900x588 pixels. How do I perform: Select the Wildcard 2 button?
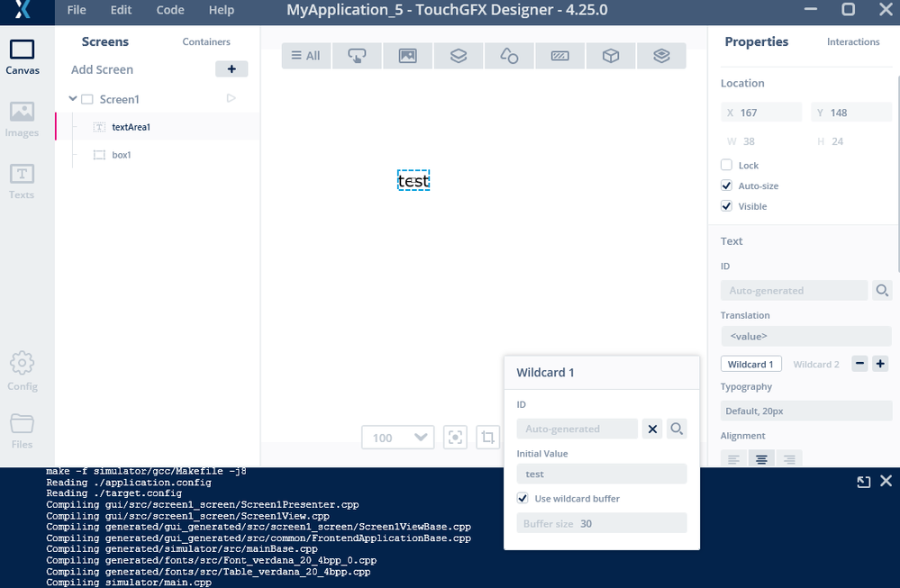[x=815, y=365]
